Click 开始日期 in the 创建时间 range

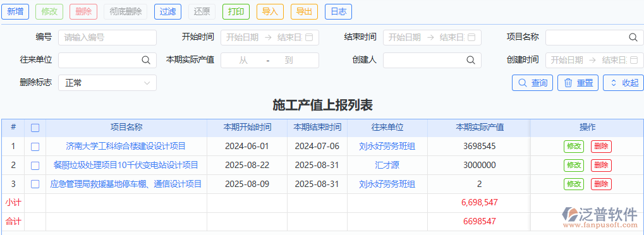click(x=567, y=60)
